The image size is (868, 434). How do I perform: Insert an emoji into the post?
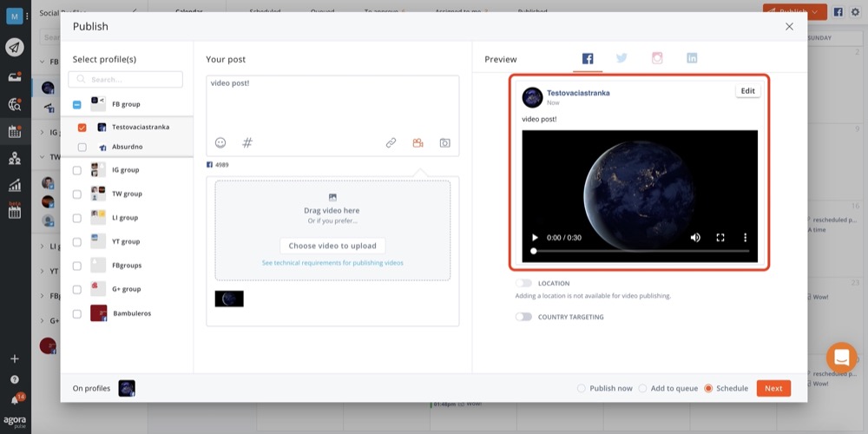(x=220, y=142)
